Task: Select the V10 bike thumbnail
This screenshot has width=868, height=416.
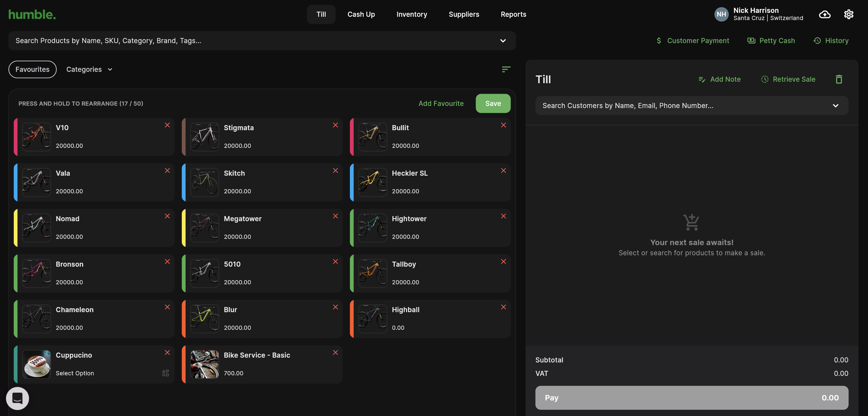Action: [37, 137]
